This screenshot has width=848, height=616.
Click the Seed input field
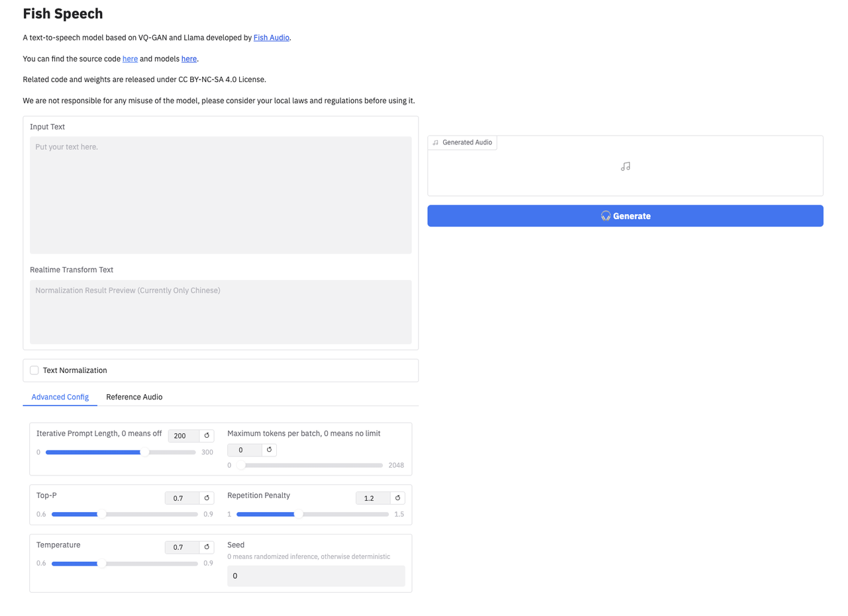click(x=316, y=576)
